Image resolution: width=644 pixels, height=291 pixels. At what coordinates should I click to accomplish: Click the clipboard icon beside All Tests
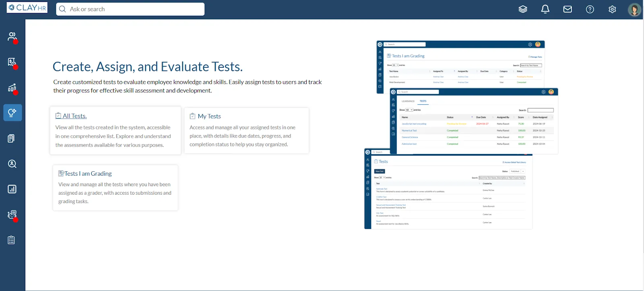[x=58, y=116]
